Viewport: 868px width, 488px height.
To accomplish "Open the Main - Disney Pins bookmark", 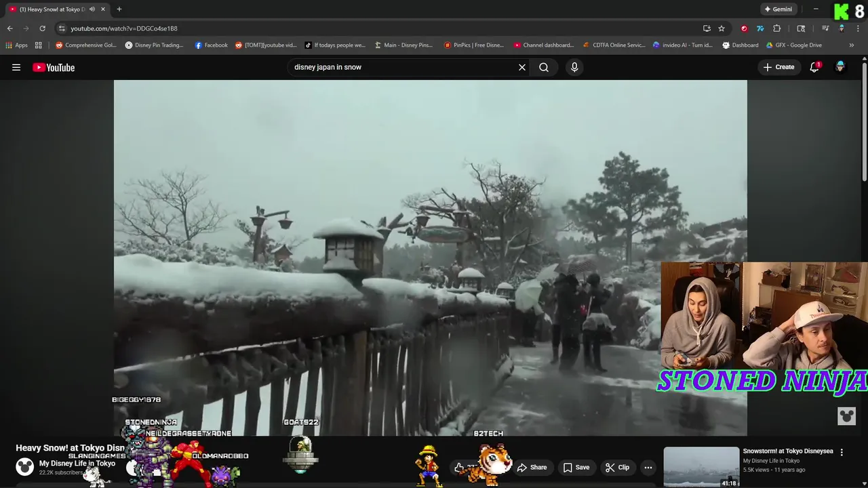I will [403, 45].
